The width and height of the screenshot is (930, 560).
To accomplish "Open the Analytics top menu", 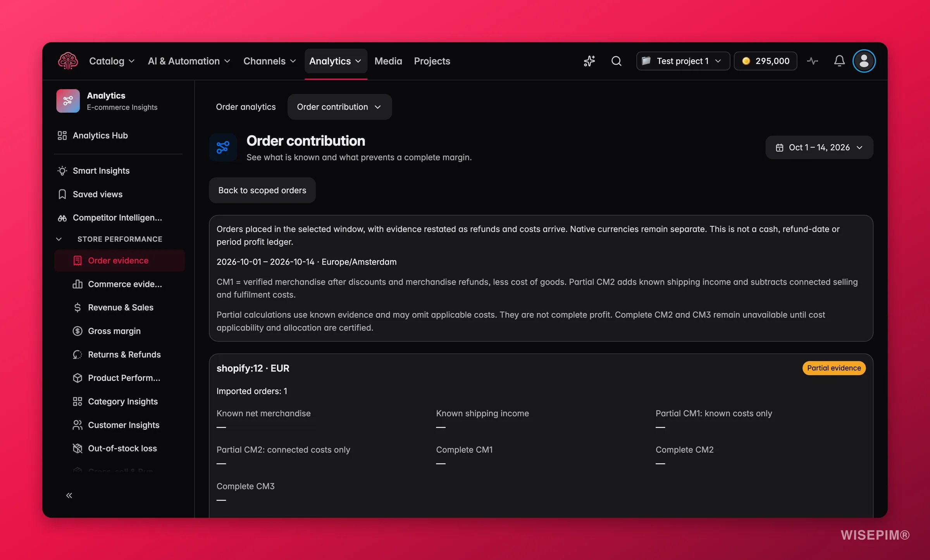I will pyautogui.click(x=336, y=61).
